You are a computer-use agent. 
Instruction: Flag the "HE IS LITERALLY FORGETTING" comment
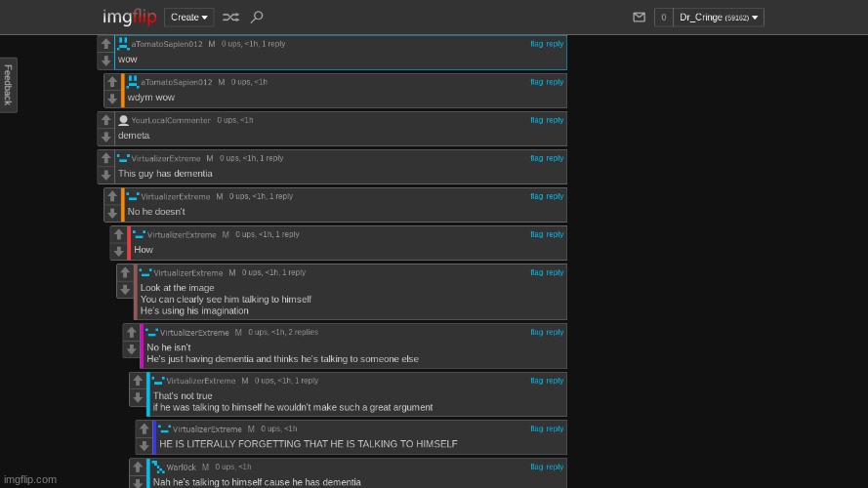pos(536,428)
